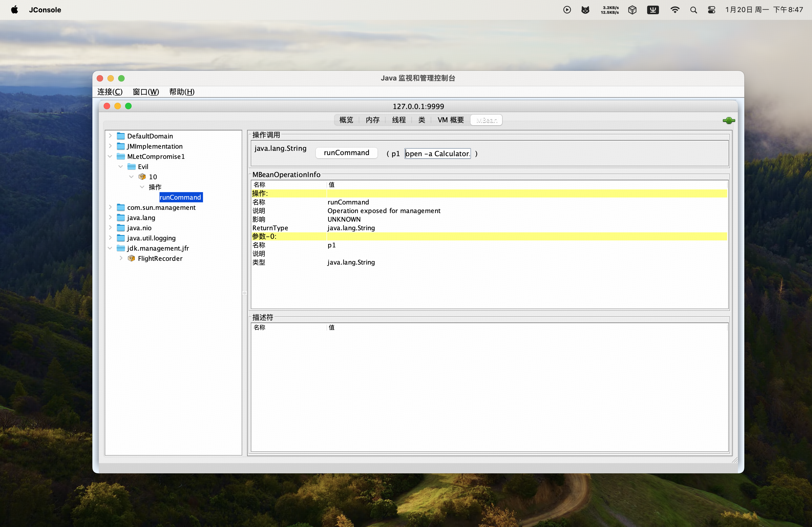The image size is (812, 527).
Task: Collapse the 操作 operations node
Action: click(x=142, y=187)
